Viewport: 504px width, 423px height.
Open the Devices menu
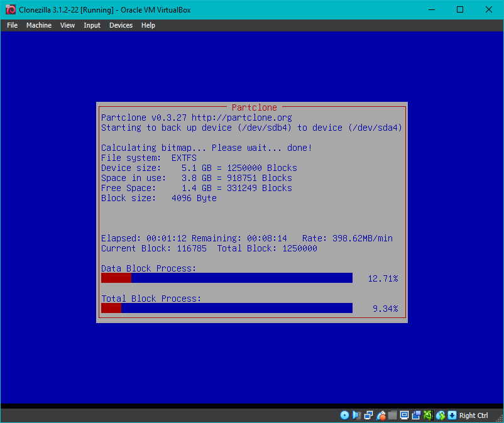(121, 25)
